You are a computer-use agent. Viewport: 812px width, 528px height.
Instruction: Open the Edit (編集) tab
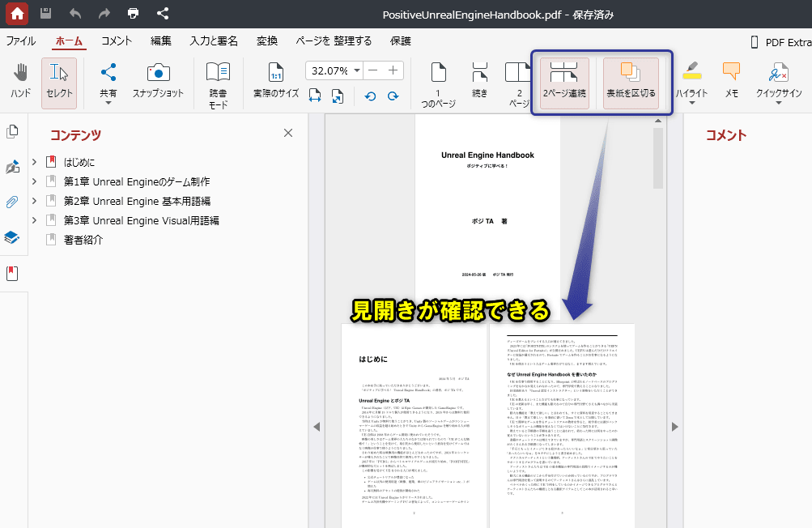[x=160, y=41]
